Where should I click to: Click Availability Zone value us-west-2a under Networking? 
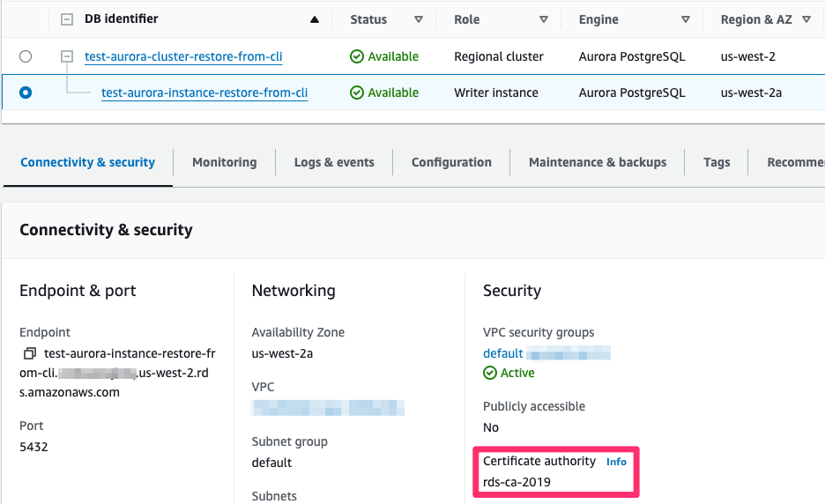coord(282,353)
